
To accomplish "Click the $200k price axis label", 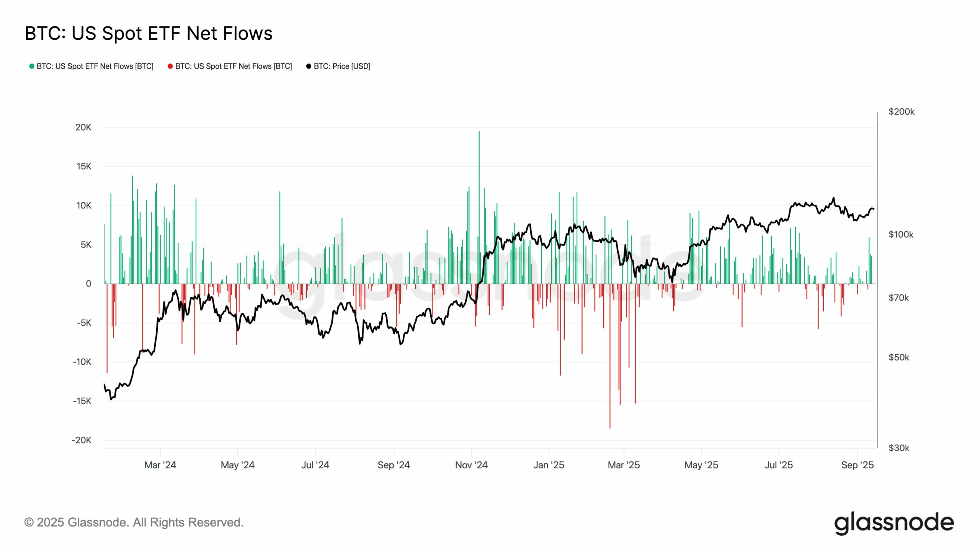I will click(901, 112).
